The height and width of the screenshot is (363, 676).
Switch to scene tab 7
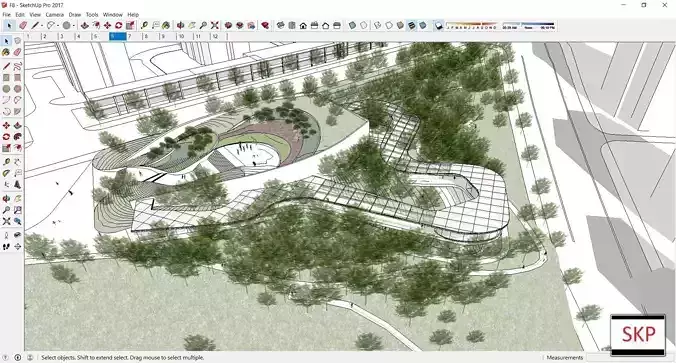134,37
